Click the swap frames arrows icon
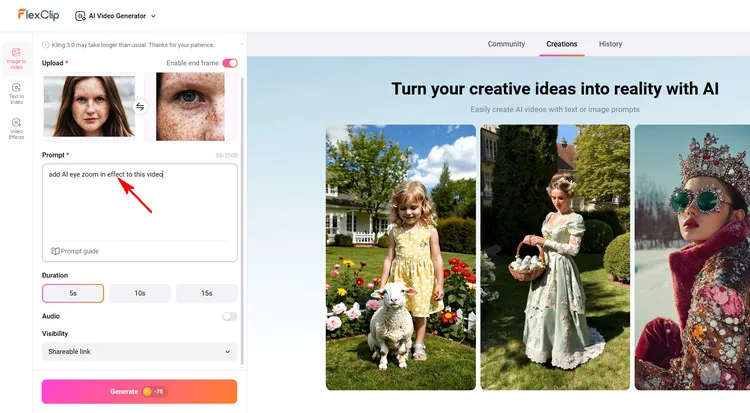 [x=141, y=106]
